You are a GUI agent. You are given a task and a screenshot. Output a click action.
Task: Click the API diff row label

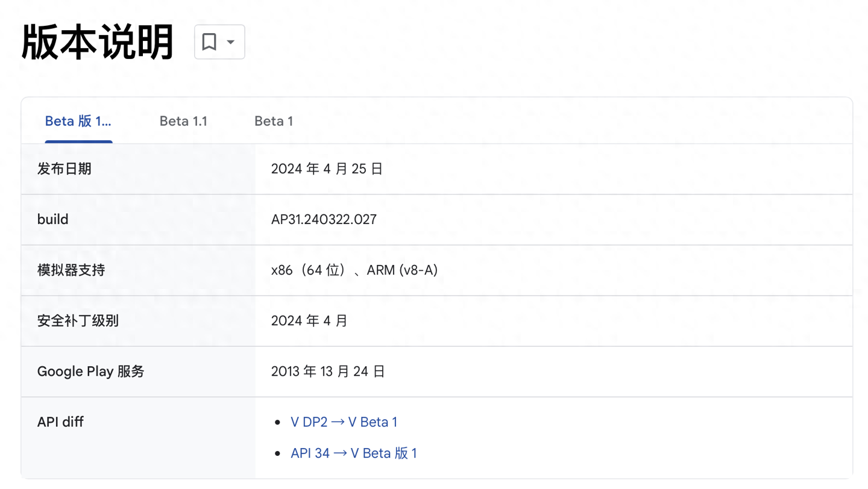tap(60, 422)
